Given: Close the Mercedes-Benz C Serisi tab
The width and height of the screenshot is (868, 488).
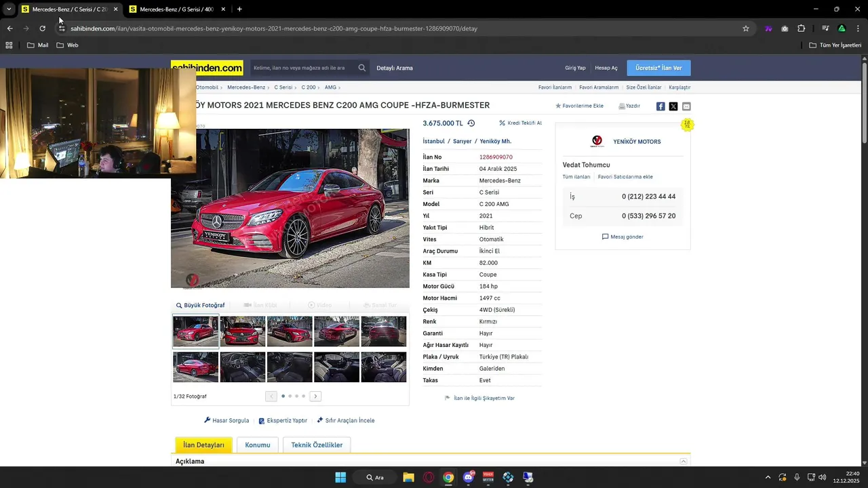Looking at the screenshot, I should (x=115, y=9).
